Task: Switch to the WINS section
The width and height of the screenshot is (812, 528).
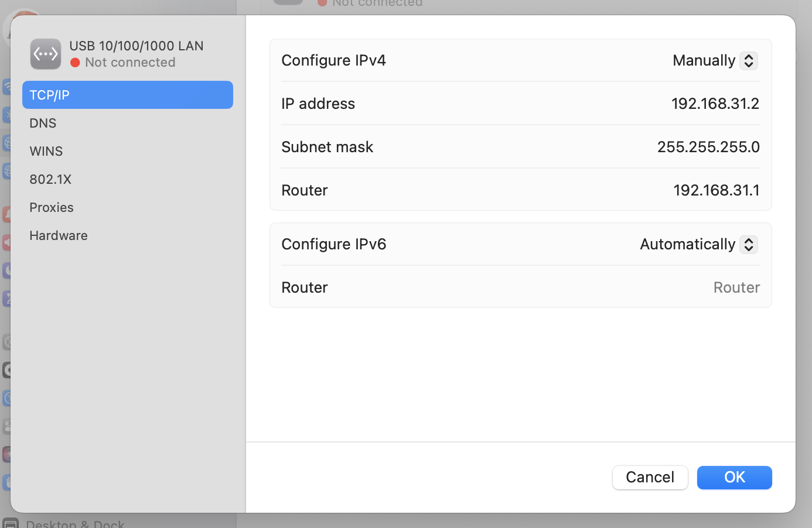Action: pos(46,151)
